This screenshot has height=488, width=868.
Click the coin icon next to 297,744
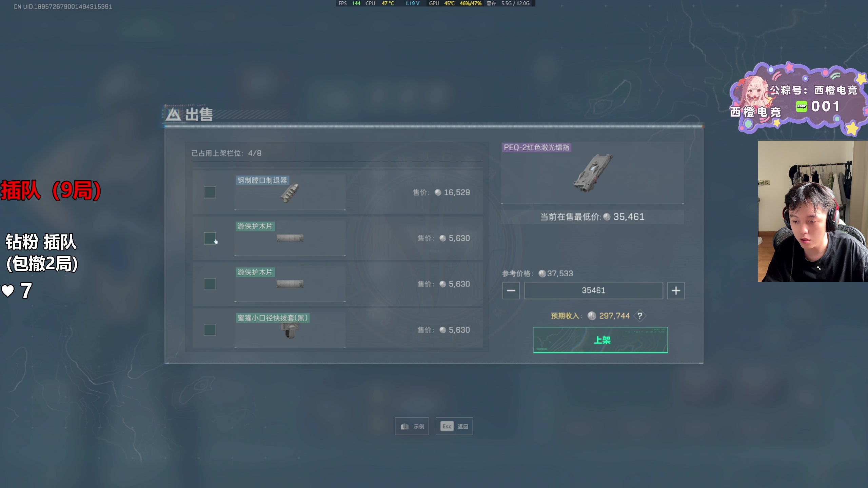[592, 316]
